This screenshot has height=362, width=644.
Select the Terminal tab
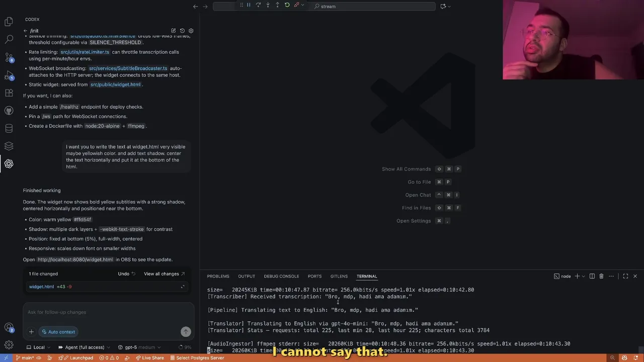point(367,276)
